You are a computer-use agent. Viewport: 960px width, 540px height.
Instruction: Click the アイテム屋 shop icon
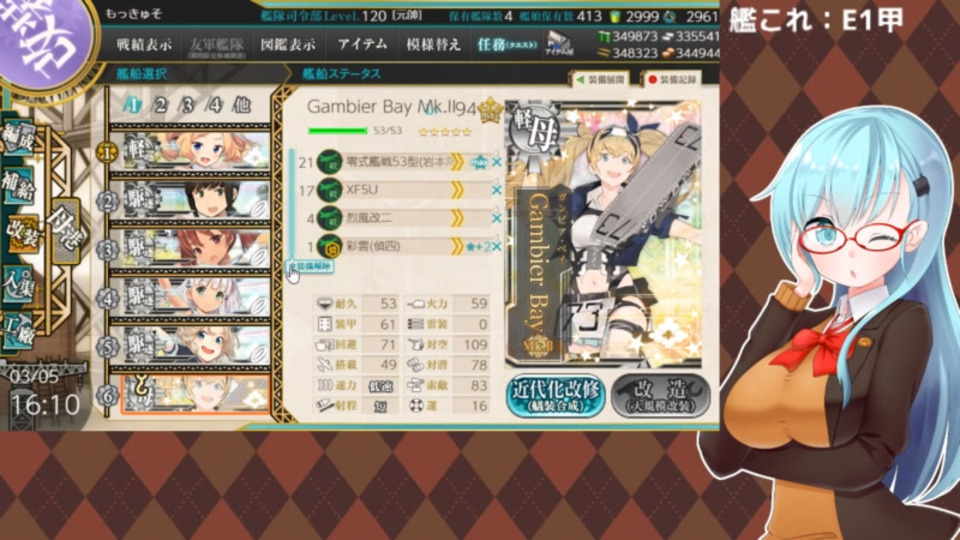pos(558,44)
